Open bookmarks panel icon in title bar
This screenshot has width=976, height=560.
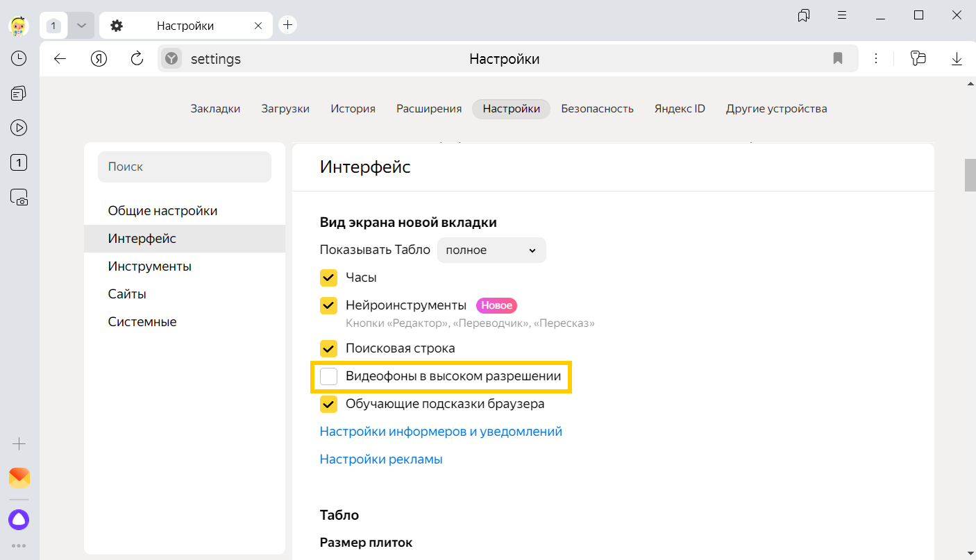[804, 15]
